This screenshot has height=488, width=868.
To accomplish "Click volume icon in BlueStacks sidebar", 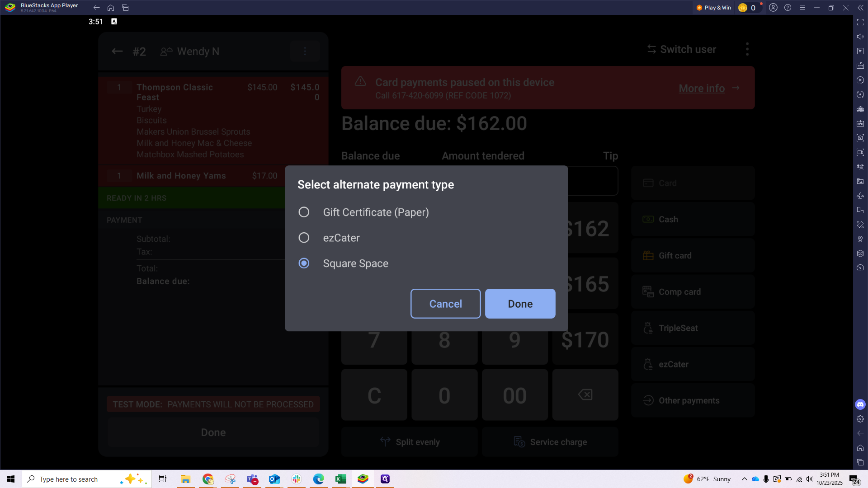I will point(860,37).
